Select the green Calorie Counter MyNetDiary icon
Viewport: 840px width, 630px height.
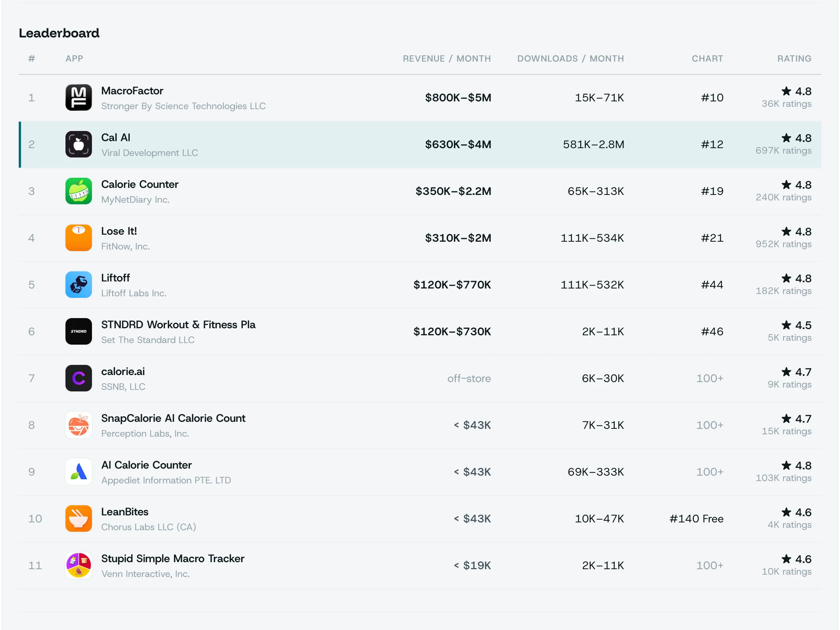click(x=79, y=191)
